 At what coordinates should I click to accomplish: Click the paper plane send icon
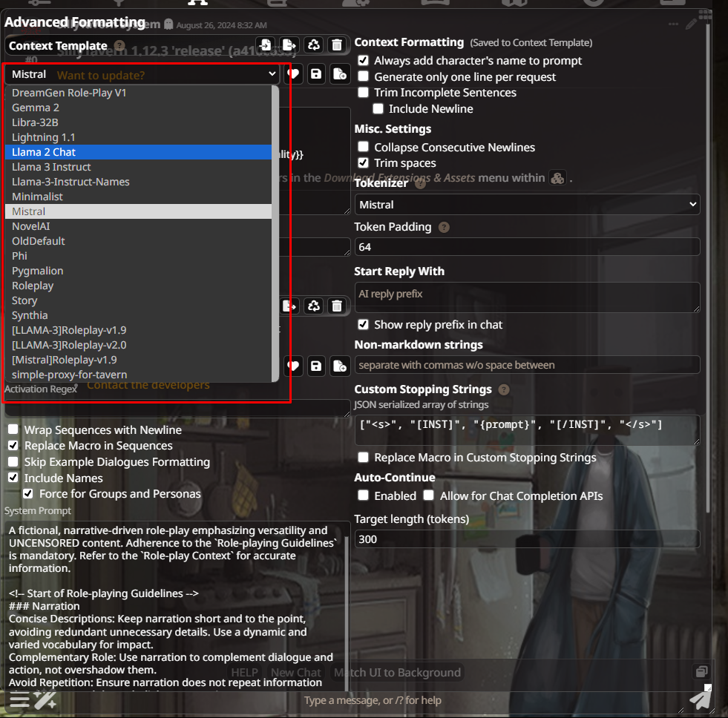click(700, 700)
